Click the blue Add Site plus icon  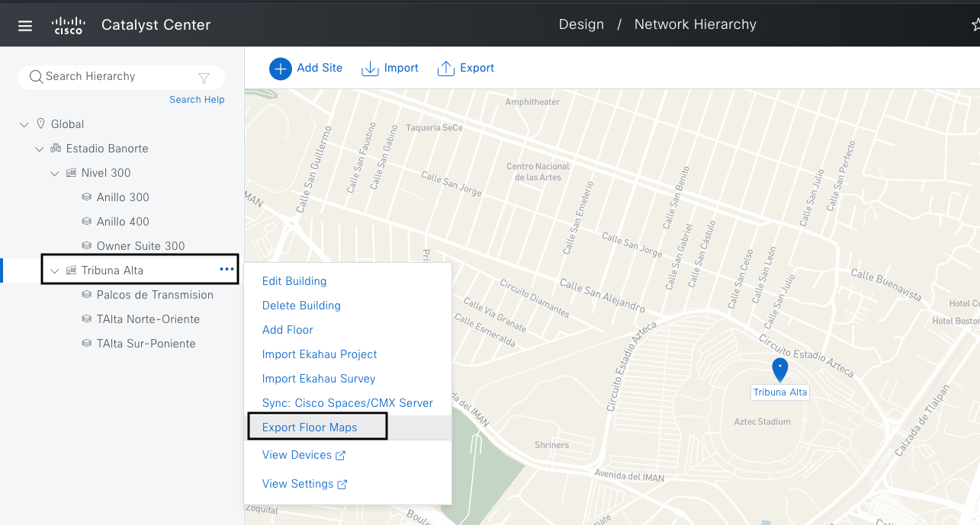(x=281, y=69)
